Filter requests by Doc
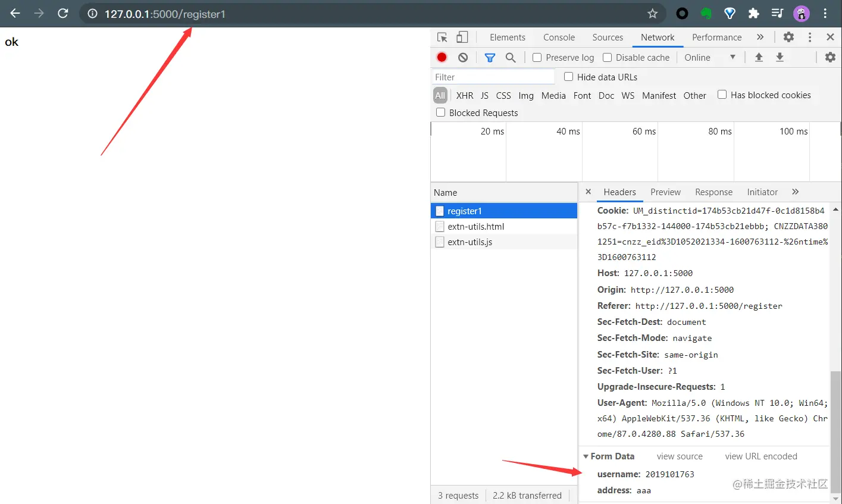 point(606,95)
